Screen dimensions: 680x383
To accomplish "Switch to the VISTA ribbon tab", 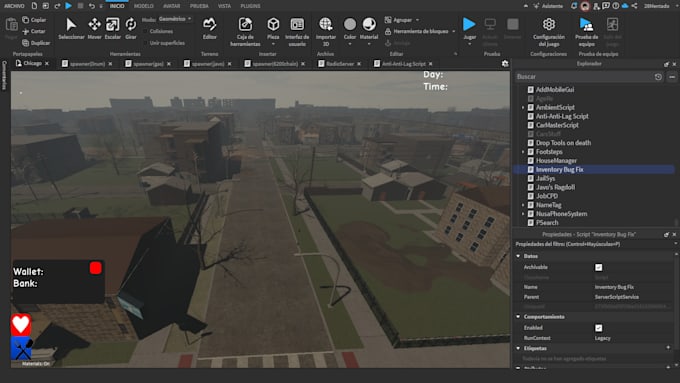I will tap(224, 6).
